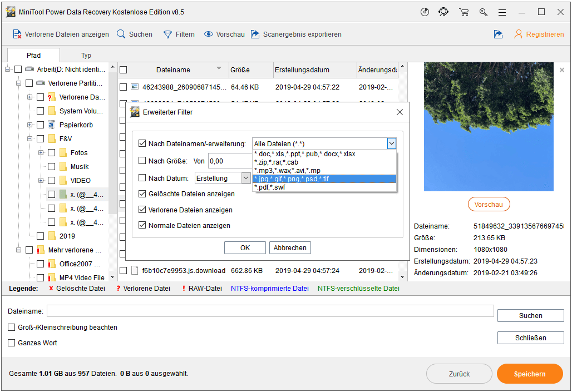The height and width of the screenshot is (392, 572).
Task: Select the Pfad tab
Action: [33, 55]
